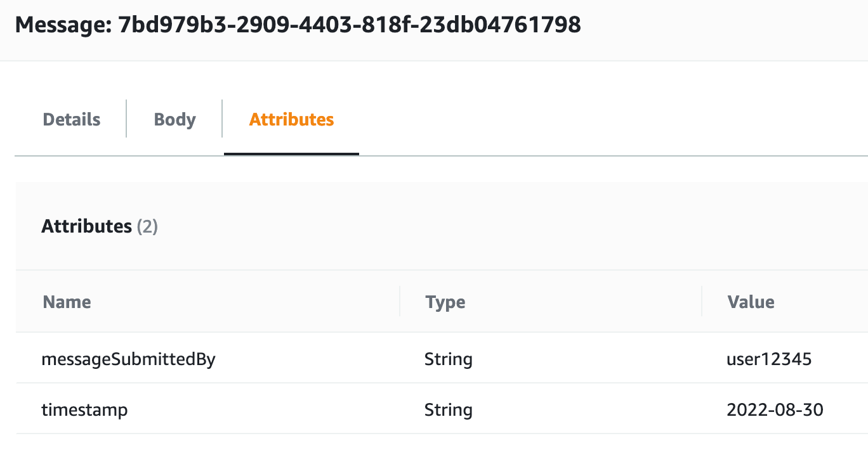
Task: Click the Type column header
Action: coord(445,302)
